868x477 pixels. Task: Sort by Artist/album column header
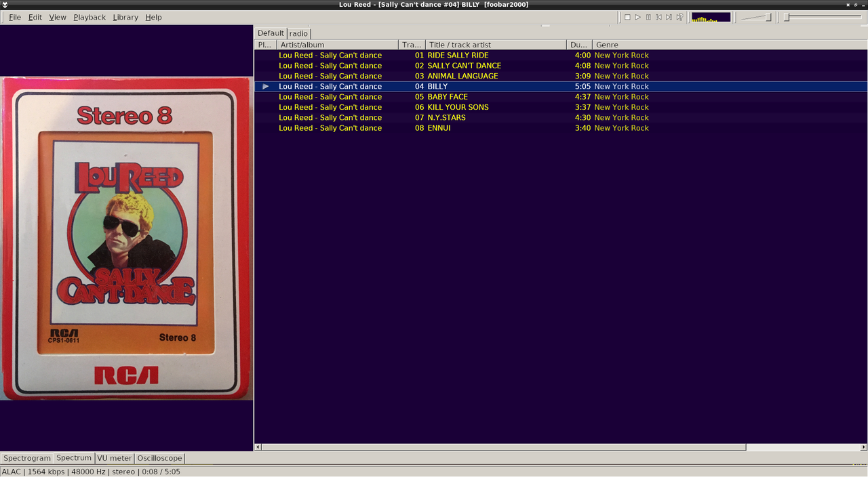[x=338, y=45]
